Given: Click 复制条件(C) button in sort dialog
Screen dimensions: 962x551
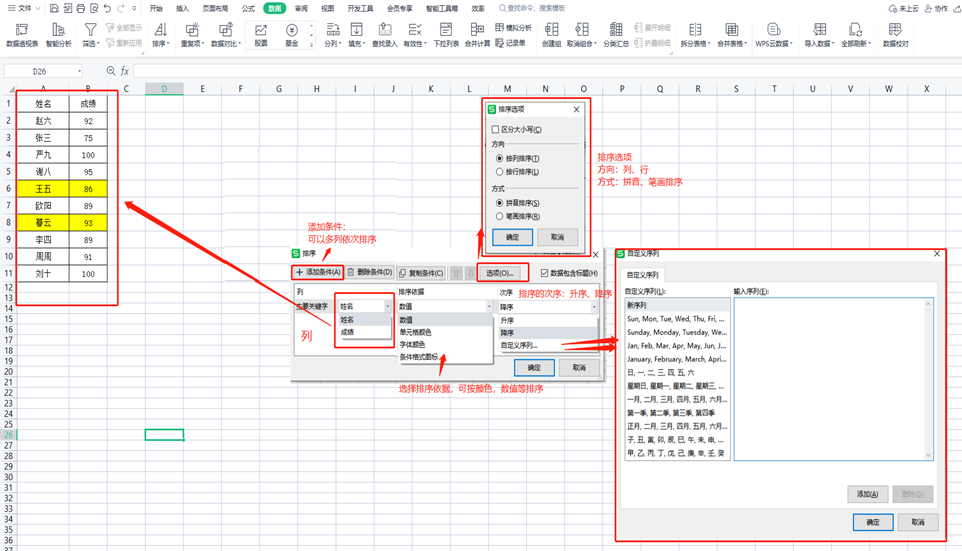Looking at the screenshot, I should [x=421, y=273].
